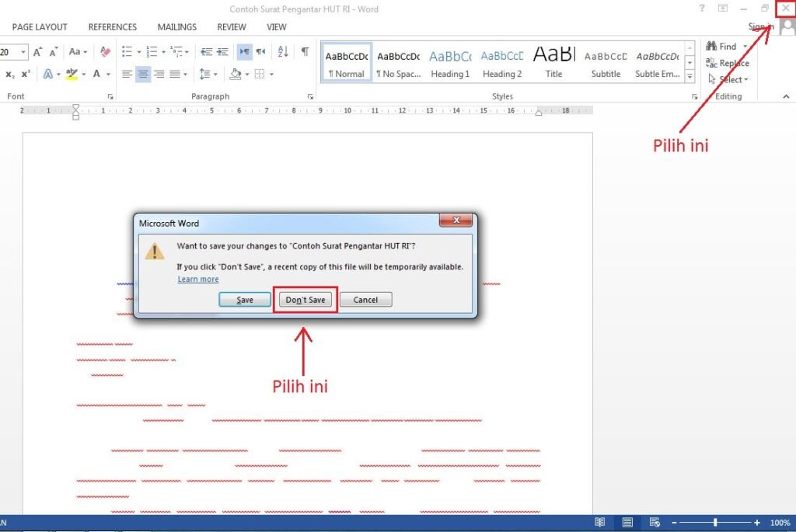Switch to Read Mode view in status bar
The width and height of the screenshot is (796, 532).
tap(599, 523)
